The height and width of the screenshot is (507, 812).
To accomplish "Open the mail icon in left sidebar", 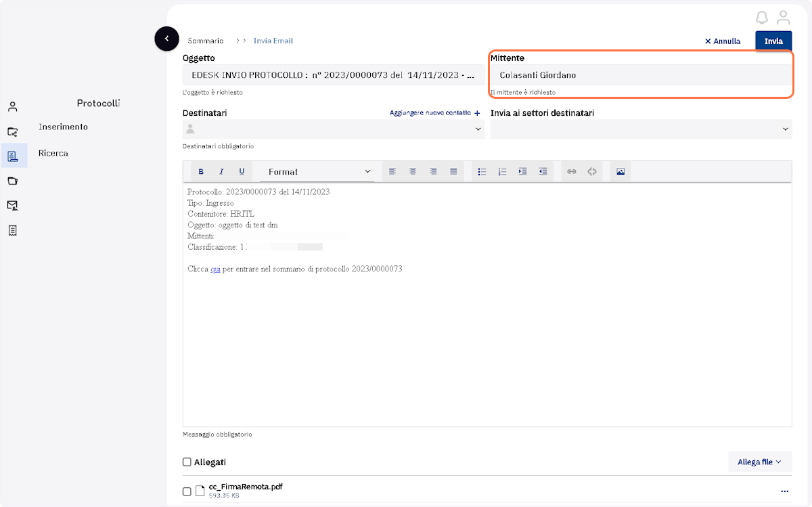I will [x=12, y=205].
